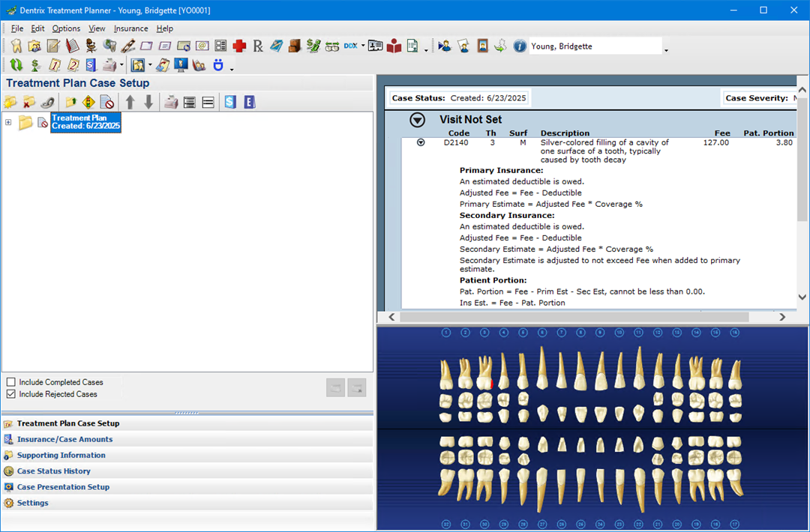This screenshot has height=532, width=810.
Task: Collapse the Visit Not Set section
Action: [417, 120]
